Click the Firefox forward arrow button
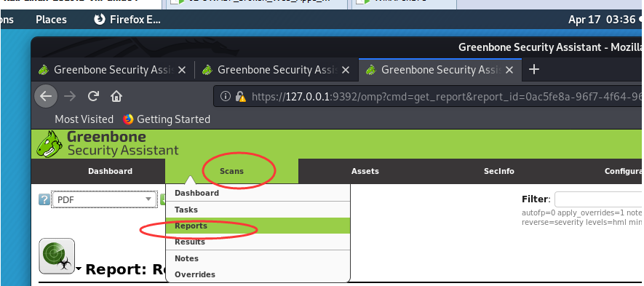 click(x=71, y=96)
